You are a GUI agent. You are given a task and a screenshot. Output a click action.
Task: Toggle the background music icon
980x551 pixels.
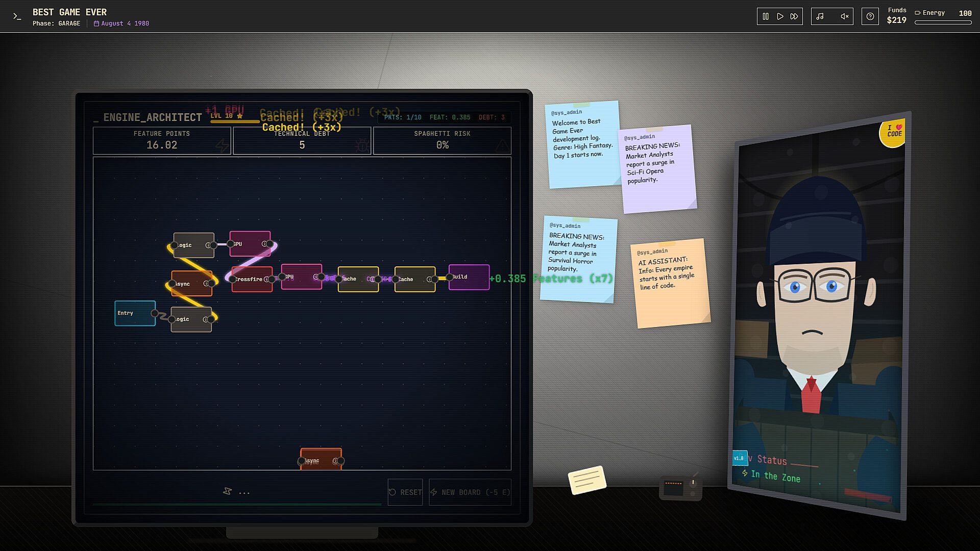(820, 16)
